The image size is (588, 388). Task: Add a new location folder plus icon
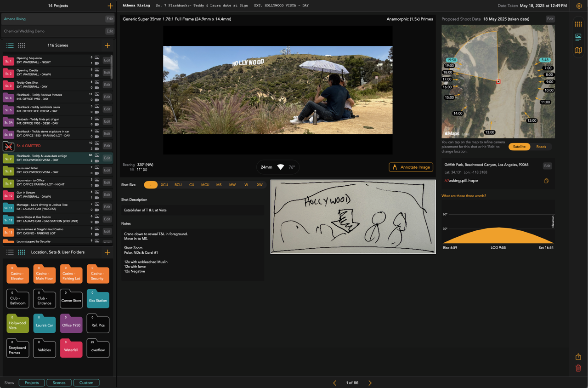tap(107, 252)
